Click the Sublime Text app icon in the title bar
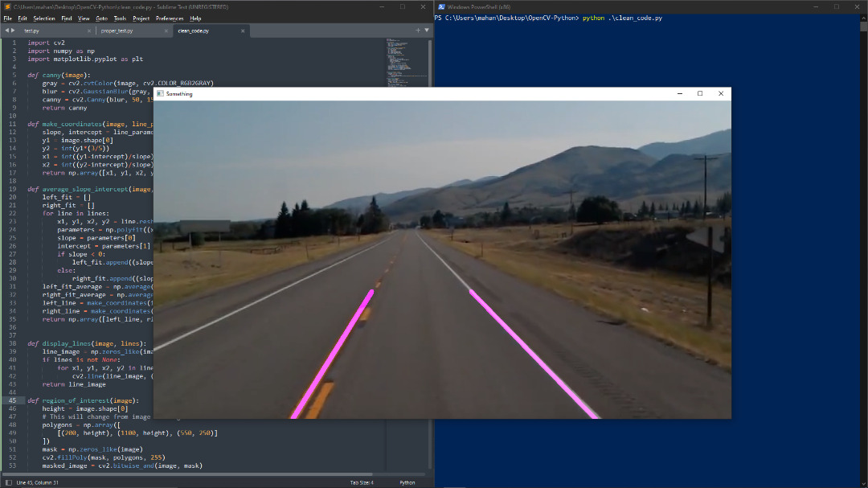Screen dimensions: 868x488 (x=6, y=6)
